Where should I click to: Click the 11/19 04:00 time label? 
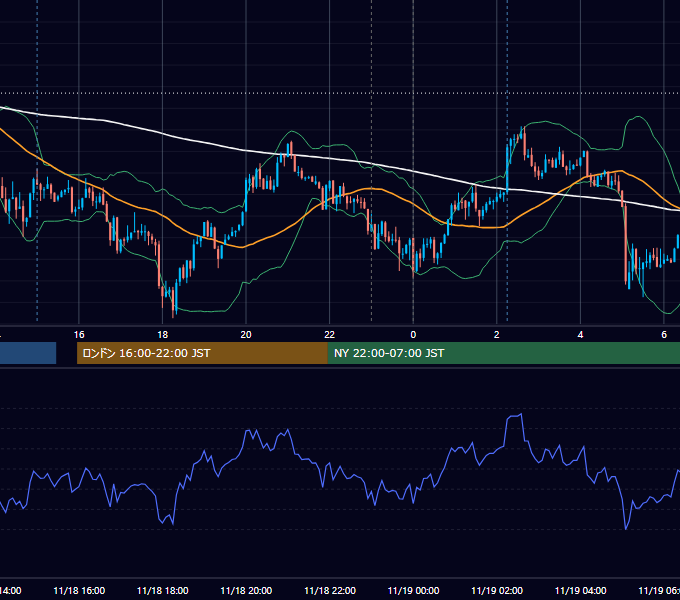(x=581, y=591)
